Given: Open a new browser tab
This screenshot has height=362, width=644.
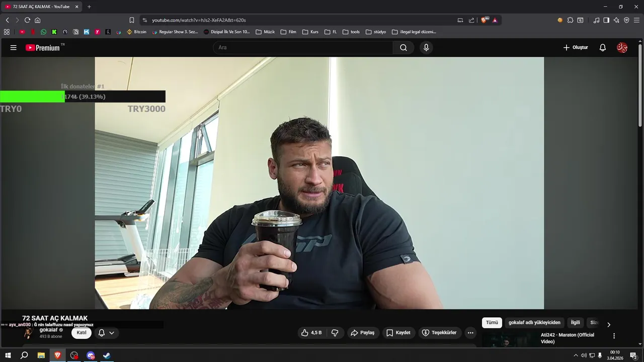Looking at the screenshot, I should 89,7.
